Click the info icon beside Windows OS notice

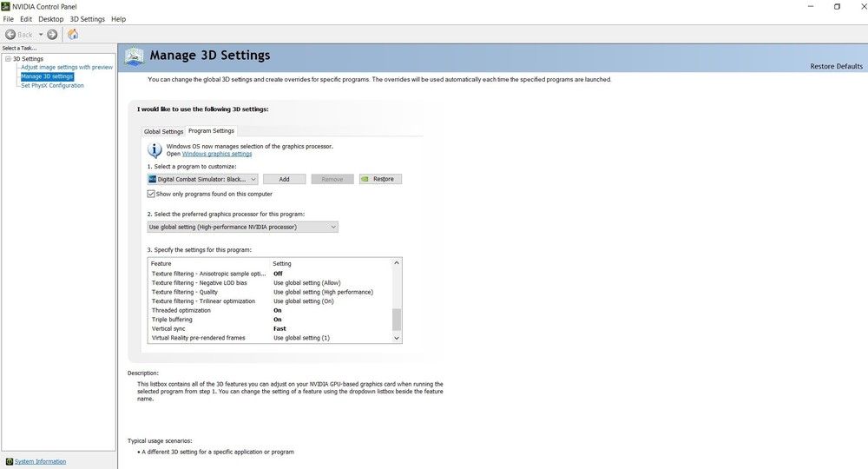[155, 150]
